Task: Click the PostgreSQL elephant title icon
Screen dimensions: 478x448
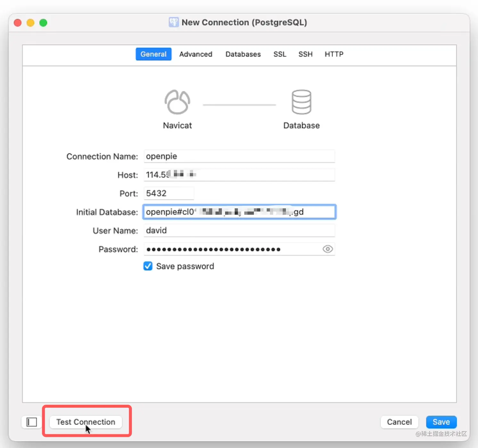Action: coord(174,22)
